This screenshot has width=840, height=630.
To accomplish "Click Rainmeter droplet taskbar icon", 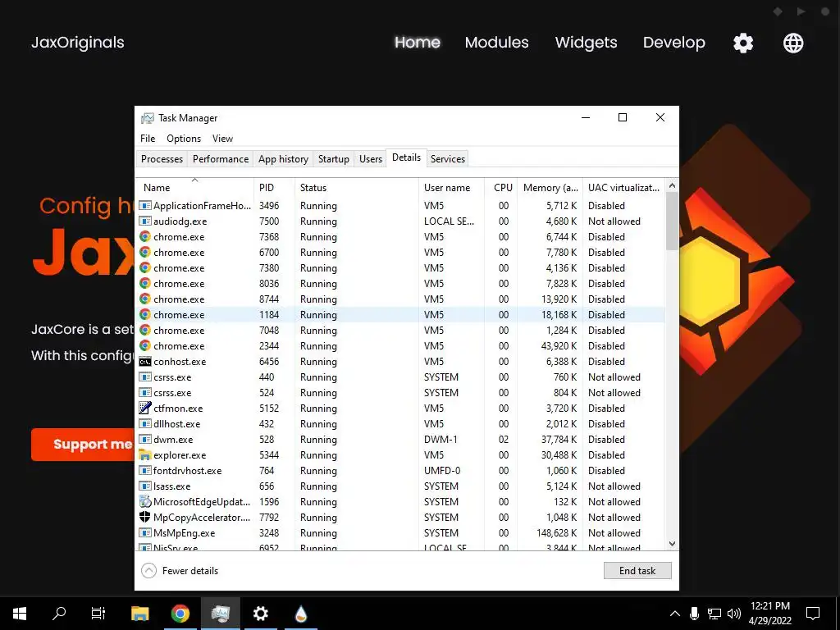I will [x=301, y=614].
